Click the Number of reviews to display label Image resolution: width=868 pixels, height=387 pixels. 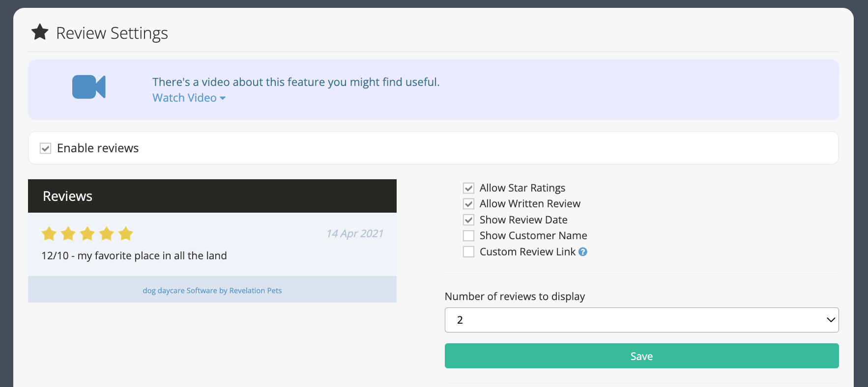click(515, 297)
